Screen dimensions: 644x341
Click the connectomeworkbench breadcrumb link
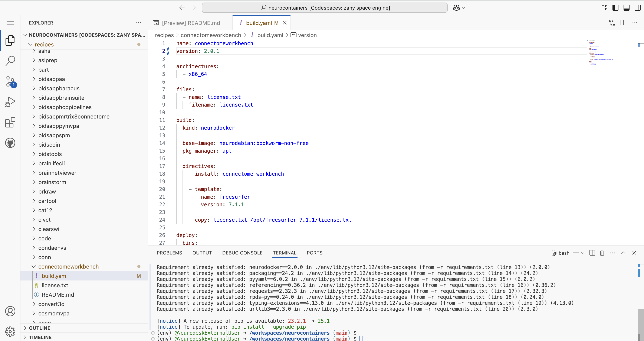point(210,35)
